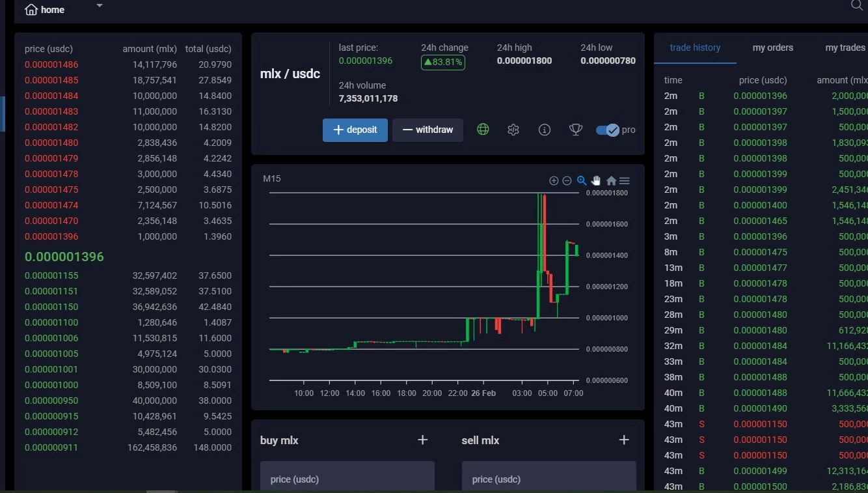Screen dimensions: 868x493
Task: Expand the buy mlx panel plus
Action: [423, 440]
